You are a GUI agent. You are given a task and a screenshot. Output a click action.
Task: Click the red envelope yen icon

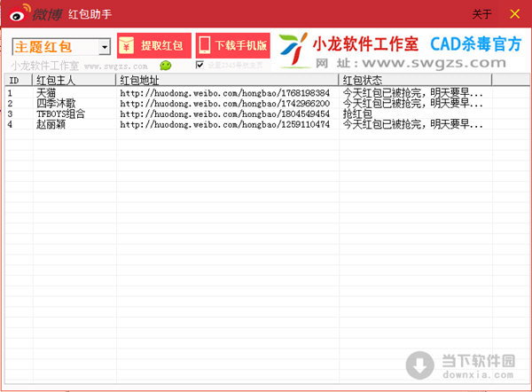pos(127,46)
